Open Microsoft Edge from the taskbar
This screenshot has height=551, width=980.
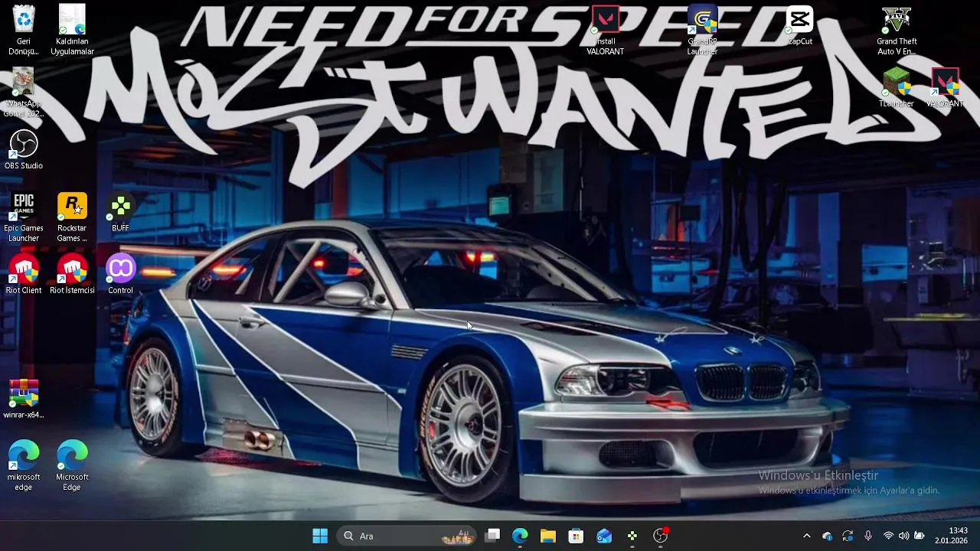click(x=520, y=536)
